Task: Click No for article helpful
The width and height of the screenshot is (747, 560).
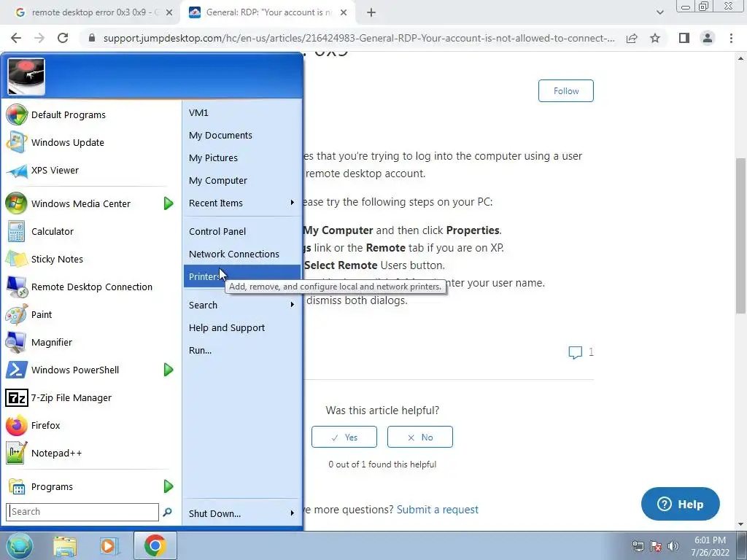Action: tap(420, 437)
